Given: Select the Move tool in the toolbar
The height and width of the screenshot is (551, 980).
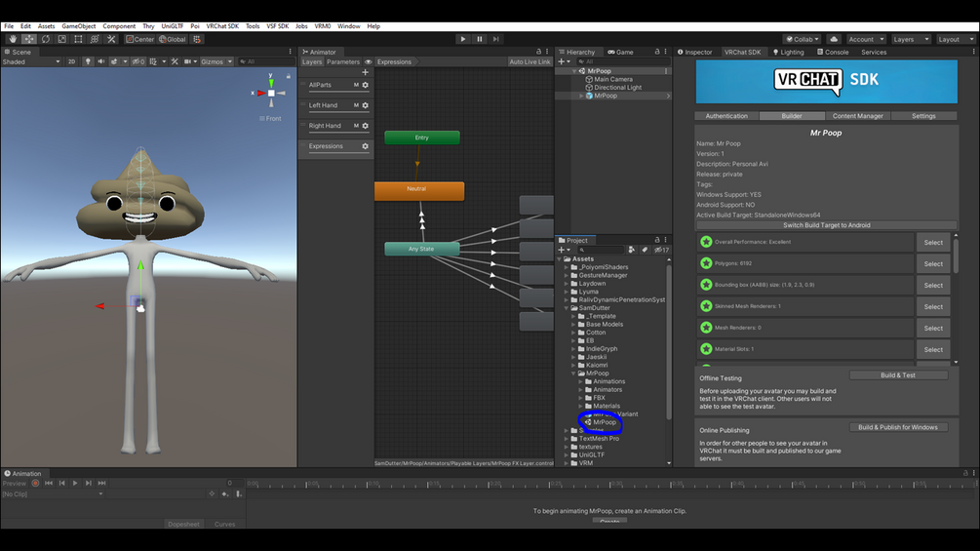Looking at the screenshot, I should (28, 39).
